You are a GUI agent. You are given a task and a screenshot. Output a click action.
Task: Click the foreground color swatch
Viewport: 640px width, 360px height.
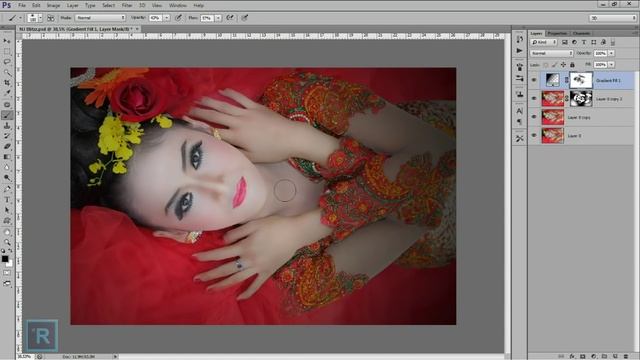pyautogui.click(x=5, y=259)
